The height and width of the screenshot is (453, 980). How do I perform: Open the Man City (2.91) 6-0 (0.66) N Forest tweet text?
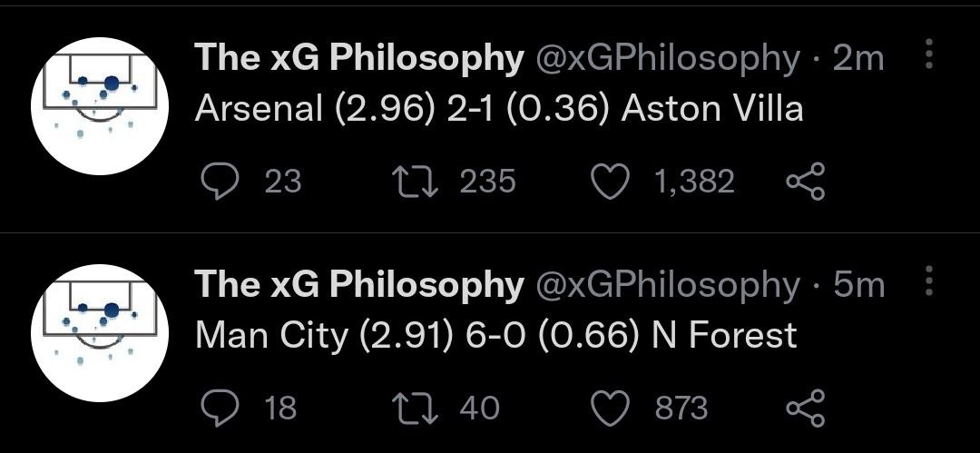(496, 335)
